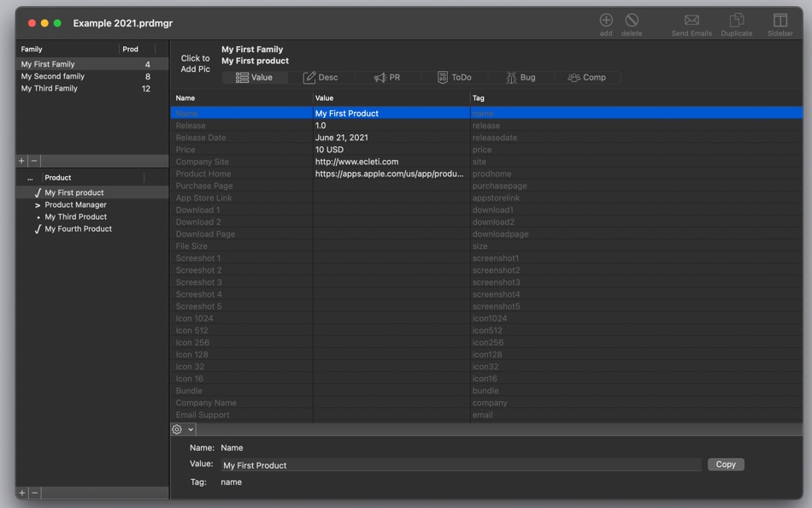
Task: Click the 'releasedate' tag cell
Action: coord(637,138)
